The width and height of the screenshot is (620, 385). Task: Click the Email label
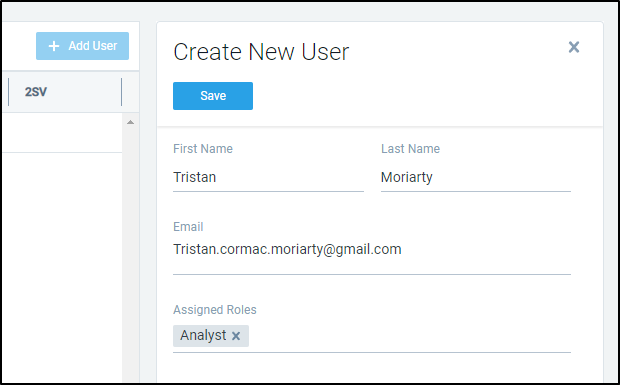[x=188, y=227]
